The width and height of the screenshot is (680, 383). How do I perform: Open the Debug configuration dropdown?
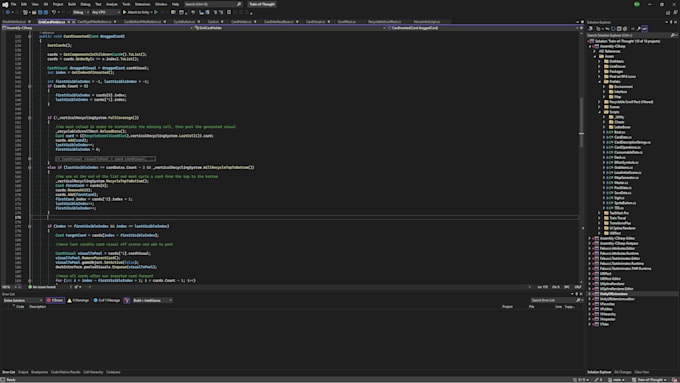[x=80, y=12]
